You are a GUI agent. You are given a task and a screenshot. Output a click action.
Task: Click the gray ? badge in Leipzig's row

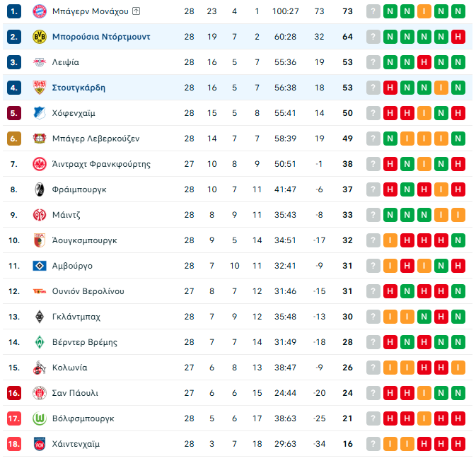373,62
